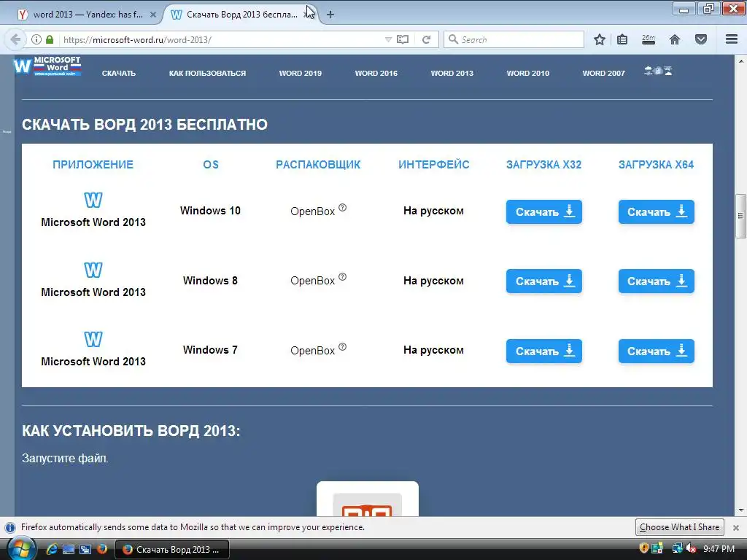Click Switch between windows quick launch icon
The width and height of the screenshot is (747, 560).
coord(85,549)
